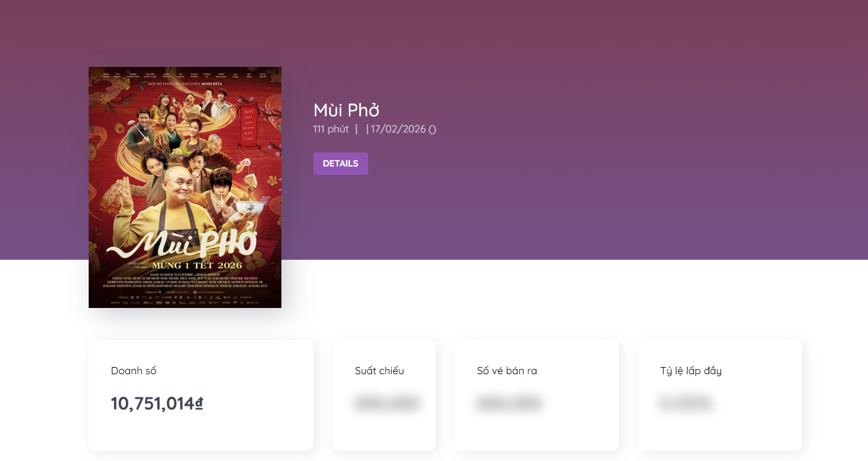Click the DETAILS button
Screen dimensions: 868x461
tap(341, 163)
